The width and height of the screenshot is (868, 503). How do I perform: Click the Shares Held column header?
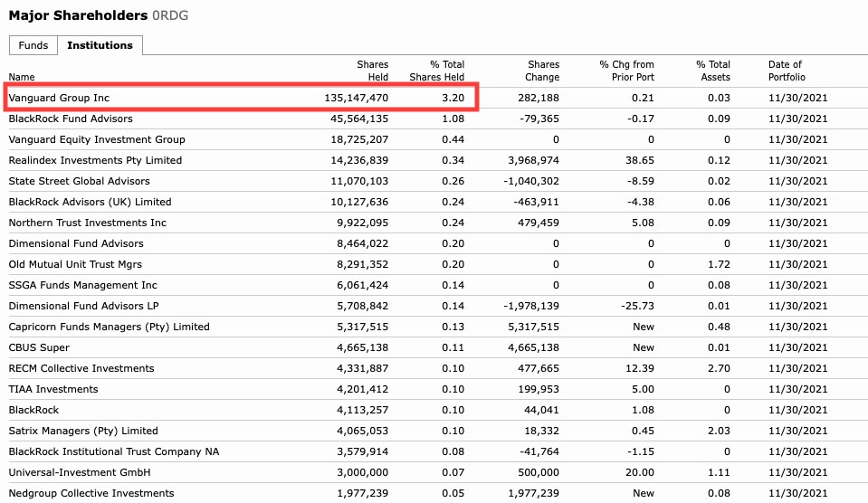click(x=373, y=71)
